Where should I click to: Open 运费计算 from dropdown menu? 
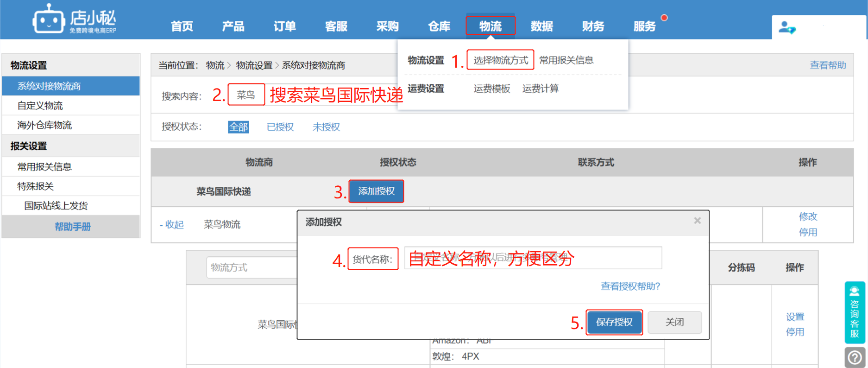point(541,89)
